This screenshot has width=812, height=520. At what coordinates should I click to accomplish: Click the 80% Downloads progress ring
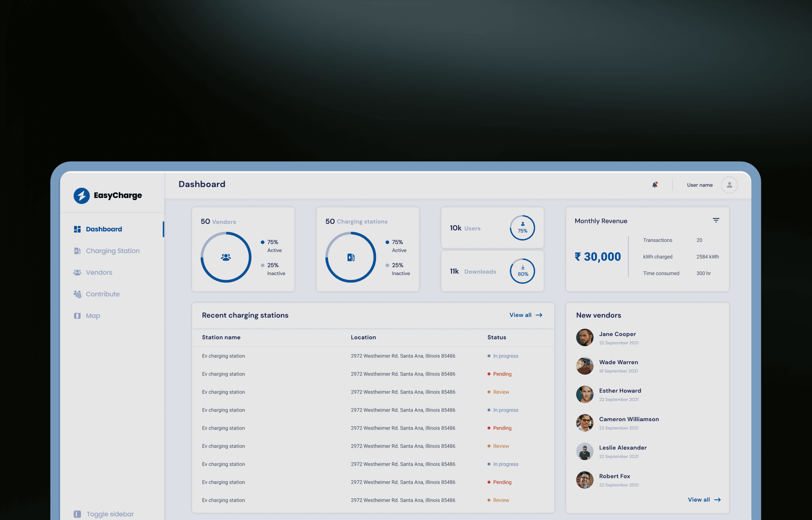[523, 271]
